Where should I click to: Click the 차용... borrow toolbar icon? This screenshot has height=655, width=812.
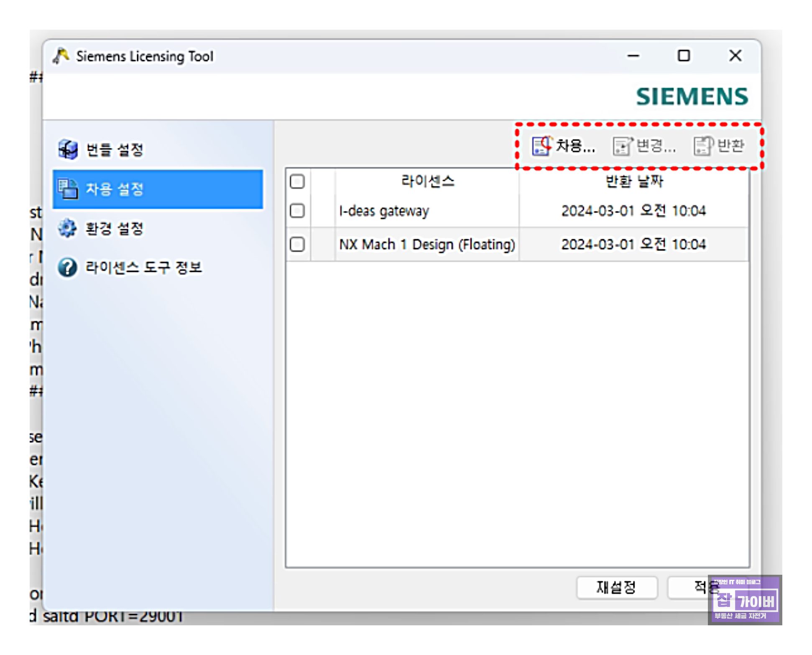542,146
